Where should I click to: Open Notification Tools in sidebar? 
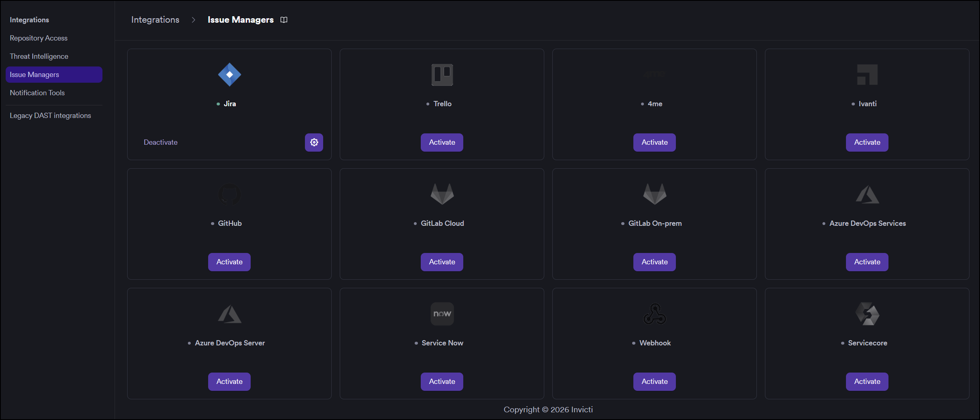(x=54, y=93)
